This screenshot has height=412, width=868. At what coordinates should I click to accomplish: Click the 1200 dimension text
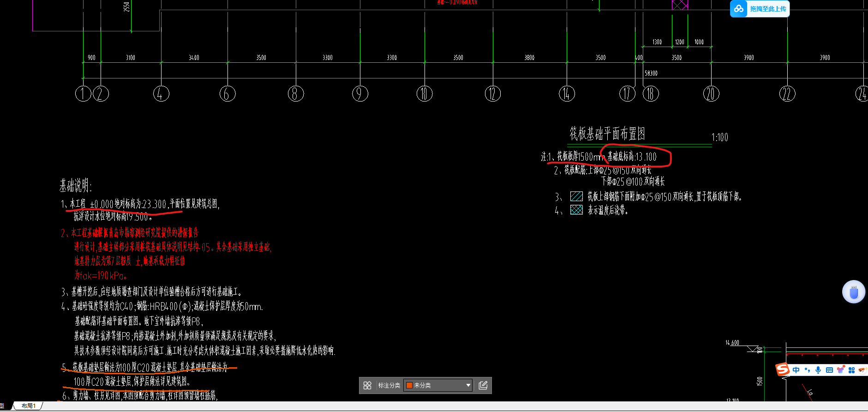(680, 42)
